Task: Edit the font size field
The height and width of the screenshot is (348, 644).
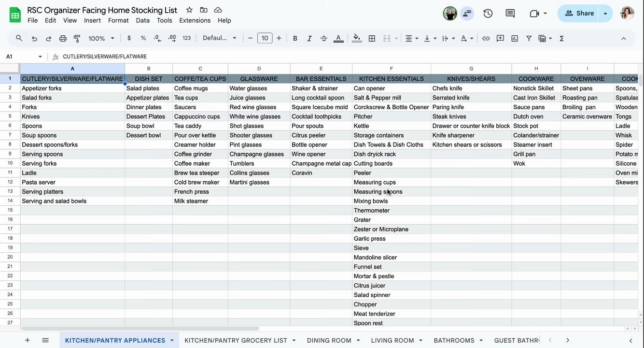Action: [x=265, y=38]
